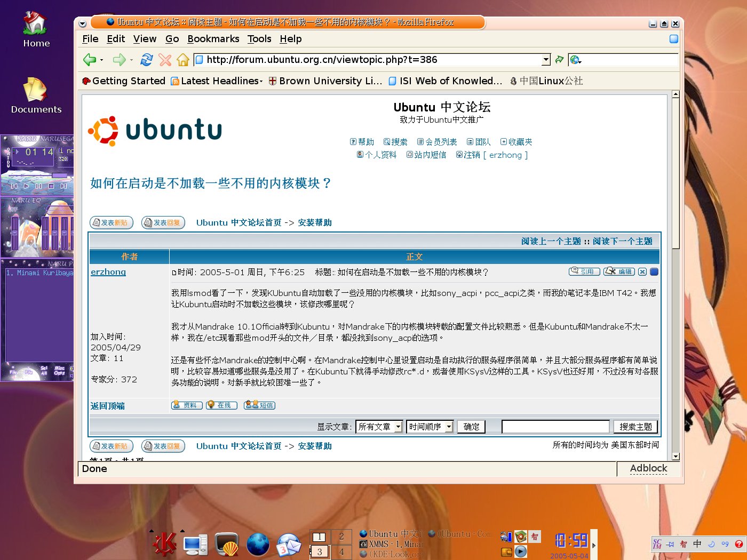Click the 确定 confirm button
This screenshot has width=747, height=560.
point(471,427)
